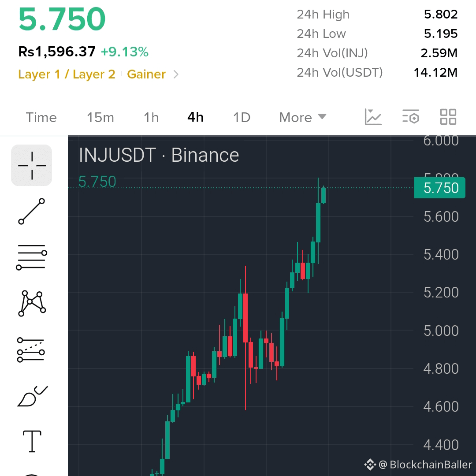Click the 4.600 price axis label
This screenshot has width=476, height=476.
[441, 406]
